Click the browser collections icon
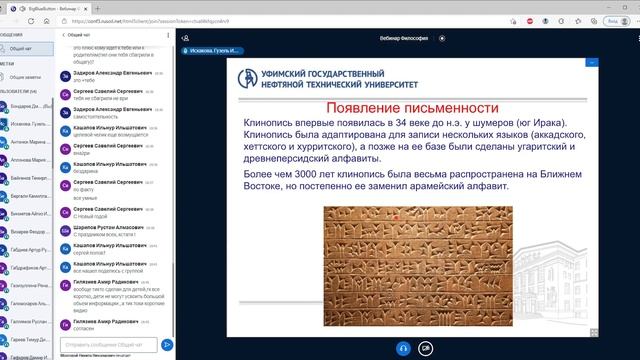640x360 pixels. coord(594,21)
